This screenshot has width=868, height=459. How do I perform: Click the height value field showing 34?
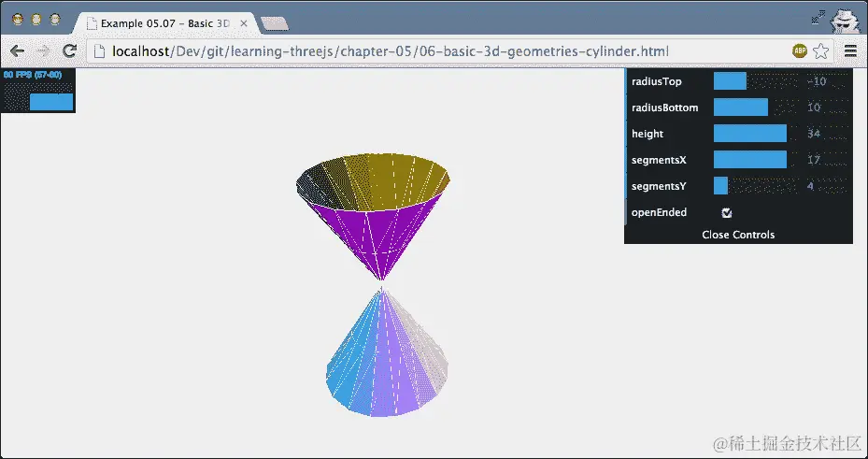(x=827, y=134)
